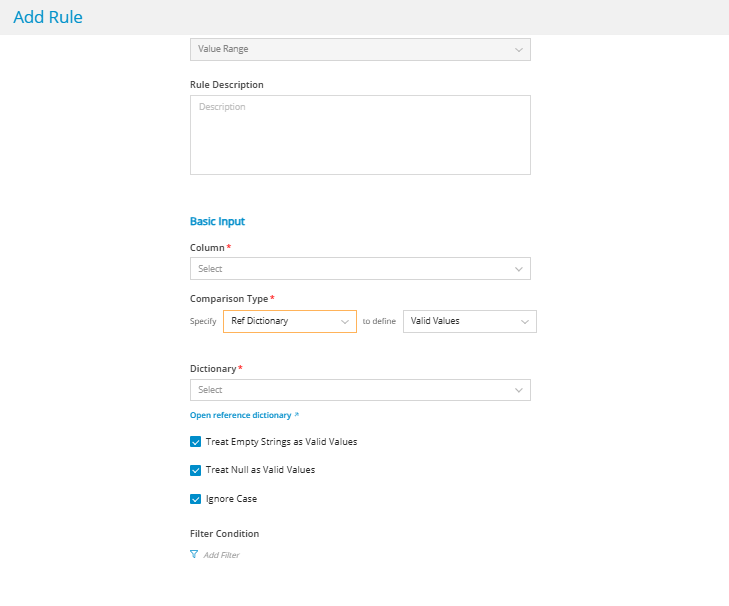Click the chevron on Valid Values box

[524, 321]
